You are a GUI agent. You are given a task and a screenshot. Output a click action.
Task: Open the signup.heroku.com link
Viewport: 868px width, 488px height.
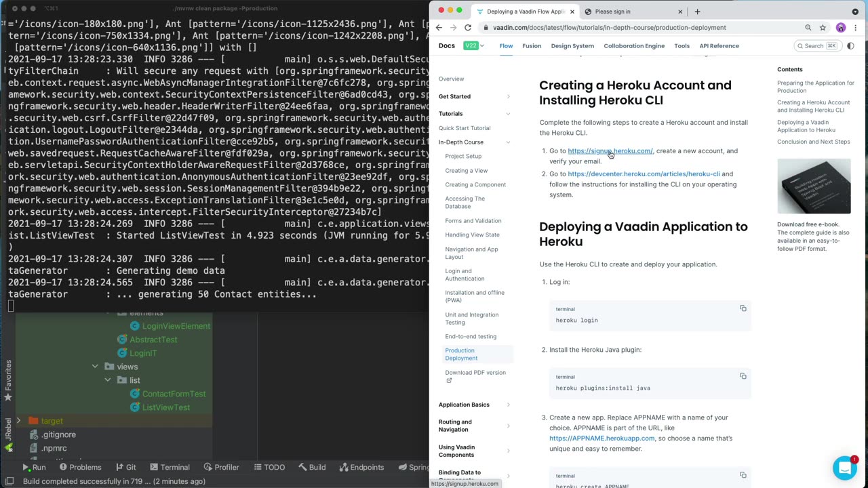pyautogui.click(x=610, y=151)
